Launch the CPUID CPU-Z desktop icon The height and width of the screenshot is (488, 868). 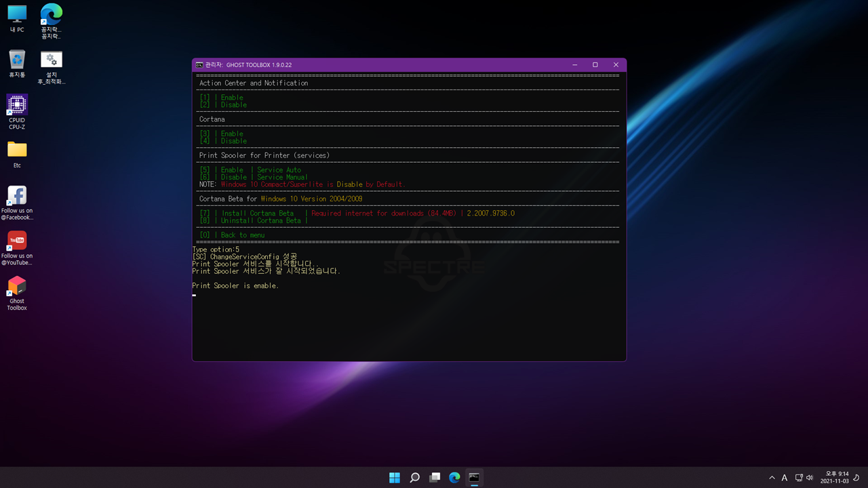coord(17,112)
